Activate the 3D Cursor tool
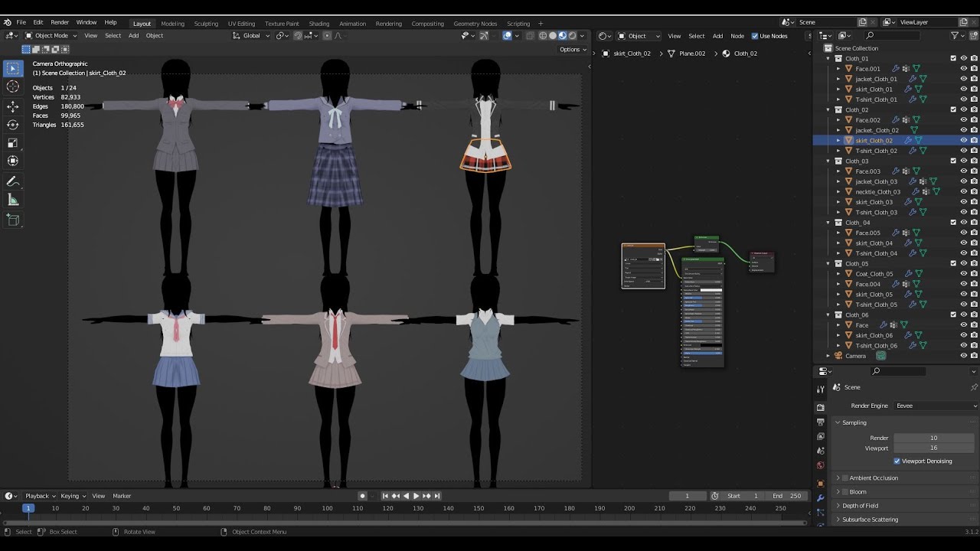This screenshot has width=980, height=551. (x=12, y=87)
